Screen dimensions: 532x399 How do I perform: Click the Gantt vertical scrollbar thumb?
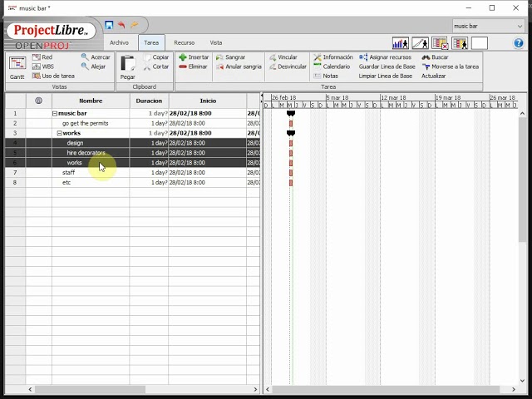[x=522, y=180]
